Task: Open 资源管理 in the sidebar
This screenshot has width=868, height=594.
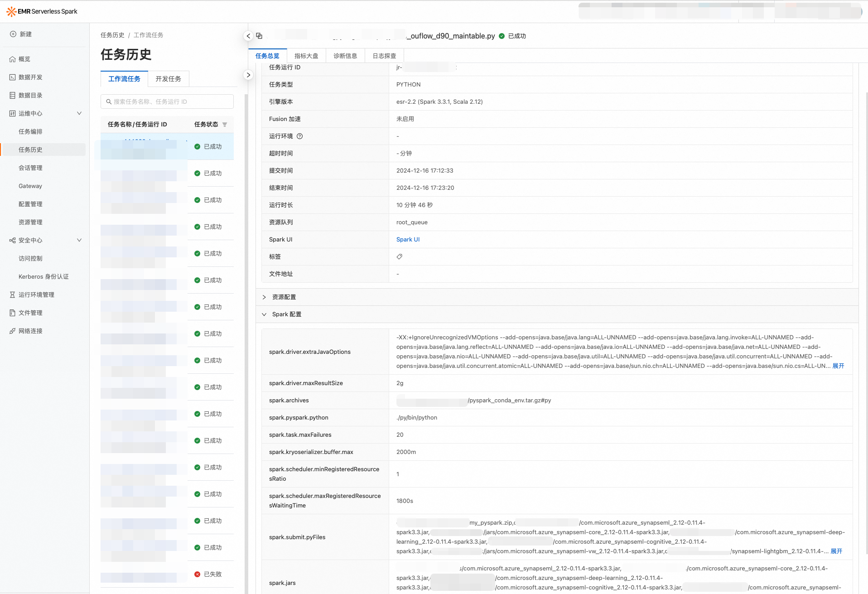Action: [x=30, y=222]
